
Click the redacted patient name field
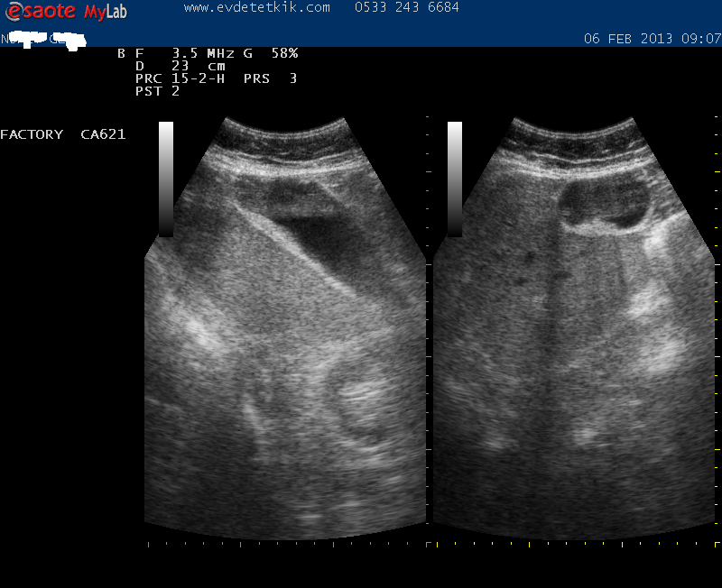(43, 40)
